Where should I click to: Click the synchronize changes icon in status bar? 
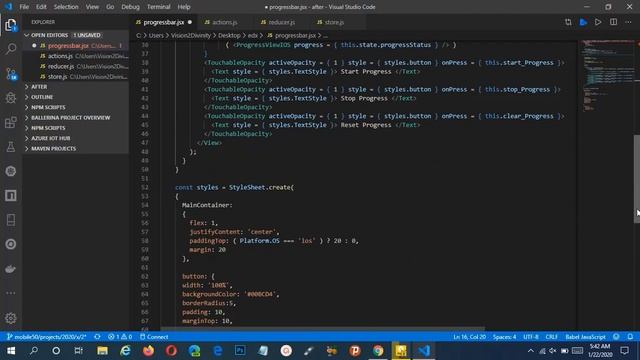97,337
